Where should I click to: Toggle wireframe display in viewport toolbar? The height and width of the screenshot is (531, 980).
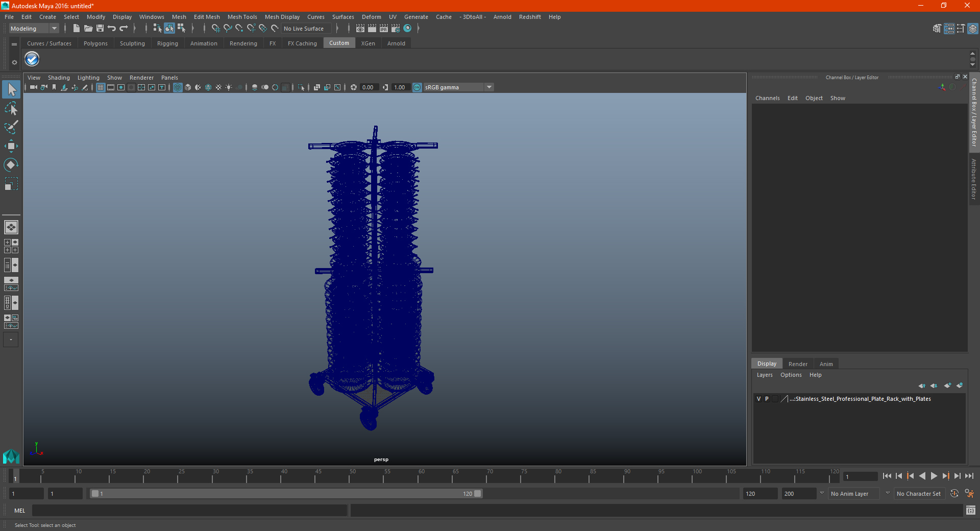tap(178, 87)
